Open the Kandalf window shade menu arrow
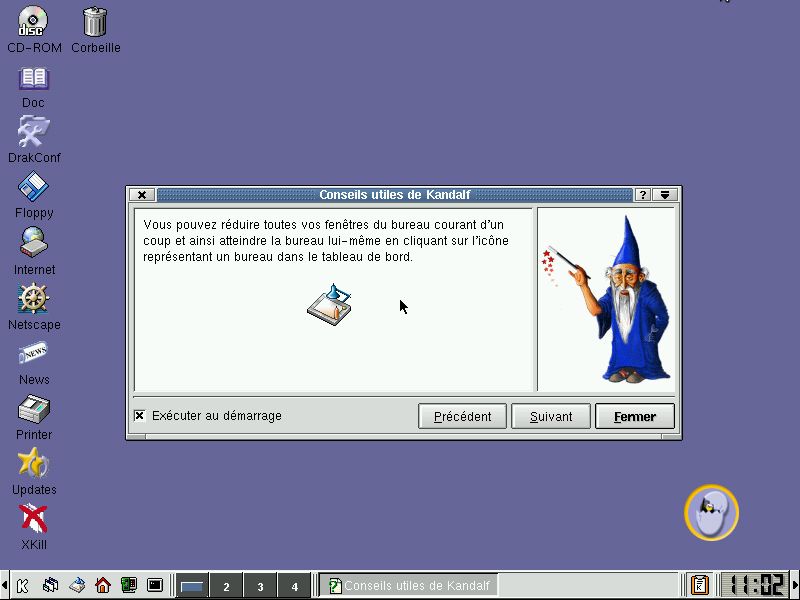Screen dimensions: 800x600 pos(664,195)
